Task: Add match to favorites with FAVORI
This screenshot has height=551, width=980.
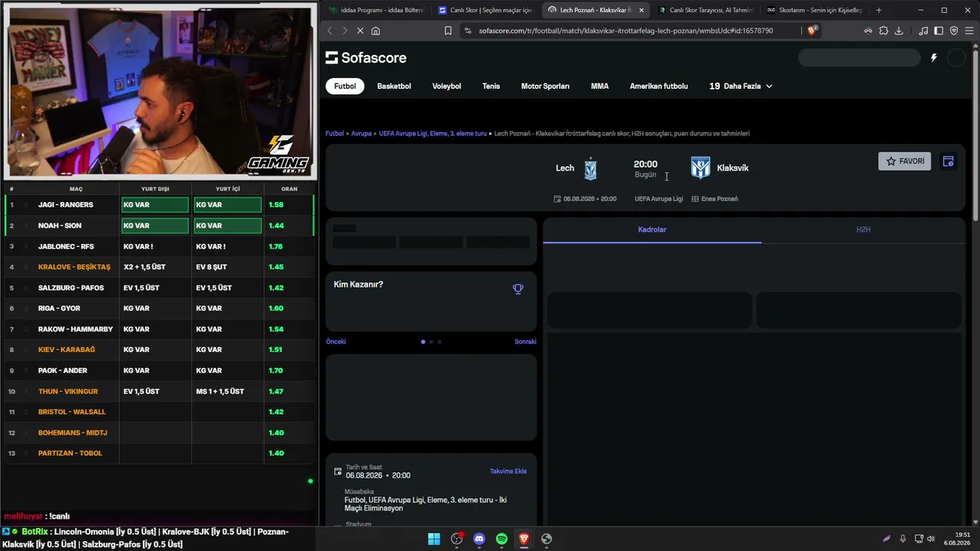Action: pos(904,161)
